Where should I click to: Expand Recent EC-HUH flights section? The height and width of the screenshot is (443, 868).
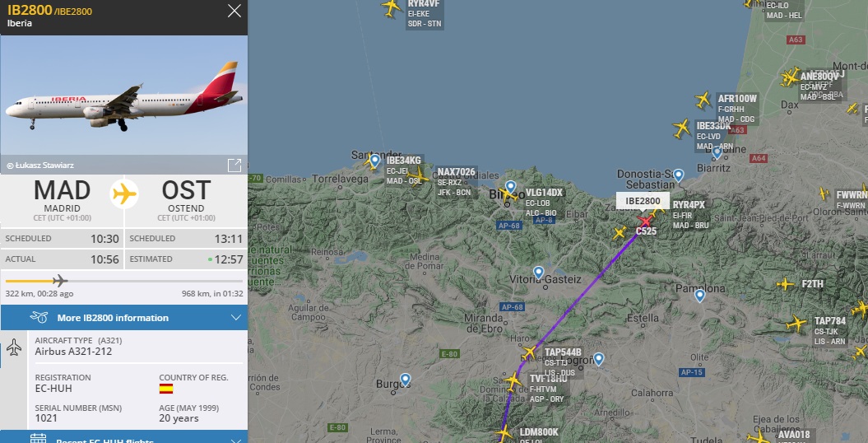click(124, 437)
